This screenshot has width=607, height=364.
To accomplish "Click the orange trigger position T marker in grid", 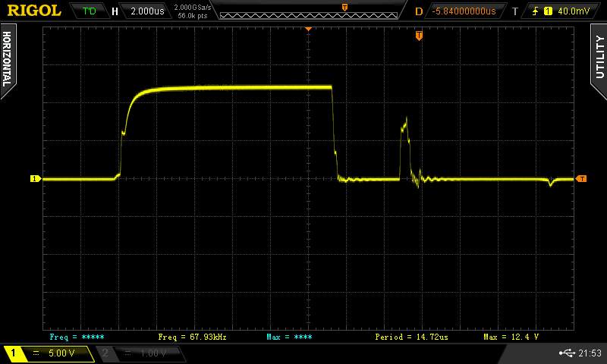I will (x=418, y=36).
